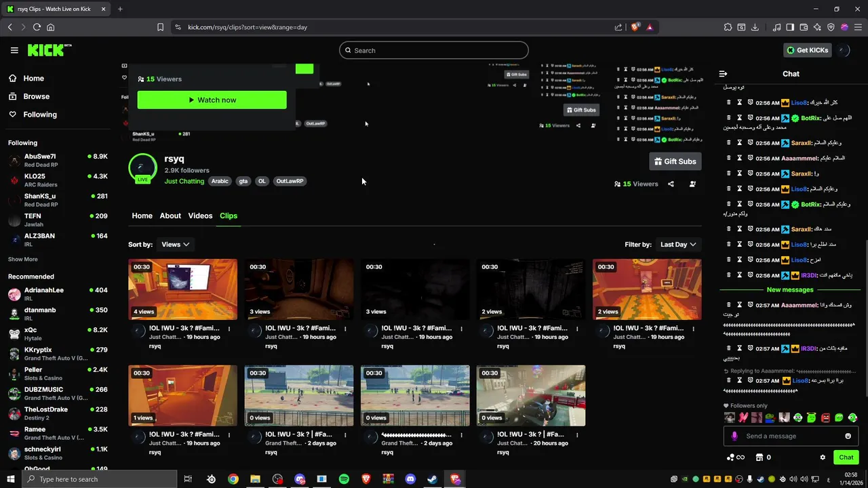Viewport: 868px width, 488px height.
Task: Open Ramee channel in Recommended
Action: (x=58, y=433)
